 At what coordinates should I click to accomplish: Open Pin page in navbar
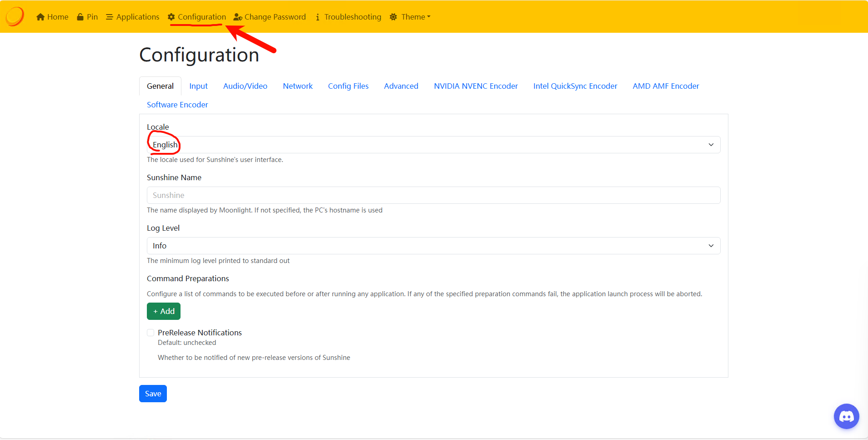tap(87, 17)
